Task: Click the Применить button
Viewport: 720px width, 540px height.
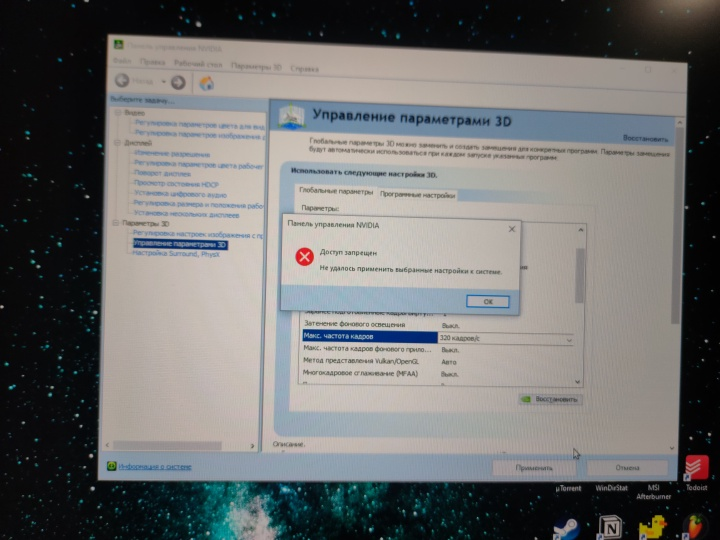Action: 534,468
